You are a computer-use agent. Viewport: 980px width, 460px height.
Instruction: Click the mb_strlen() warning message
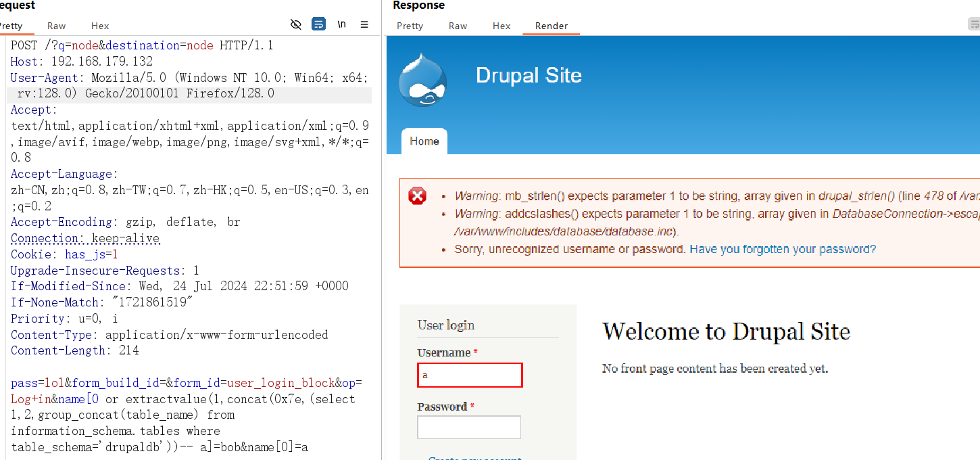tap(717, 196)
